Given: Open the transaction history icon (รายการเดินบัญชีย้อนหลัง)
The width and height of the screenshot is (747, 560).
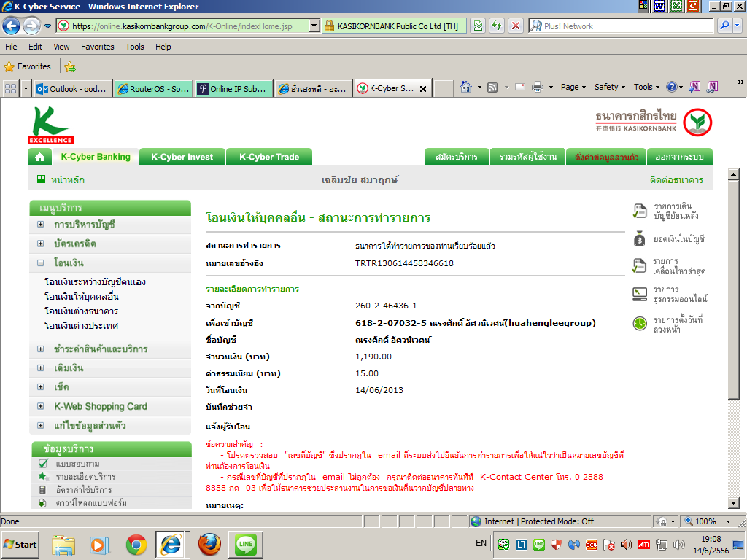Looking at the screenshot, I should 639,211.
